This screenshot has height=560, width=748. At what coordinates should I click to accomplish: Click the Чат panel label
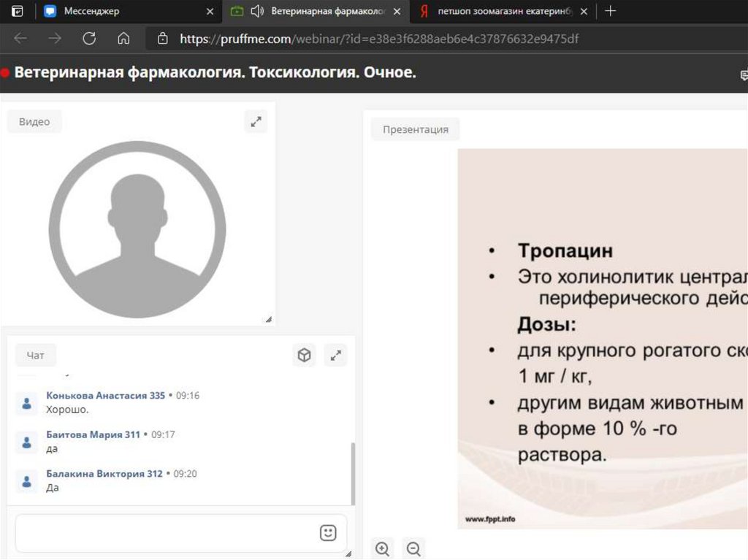point(35,356)
